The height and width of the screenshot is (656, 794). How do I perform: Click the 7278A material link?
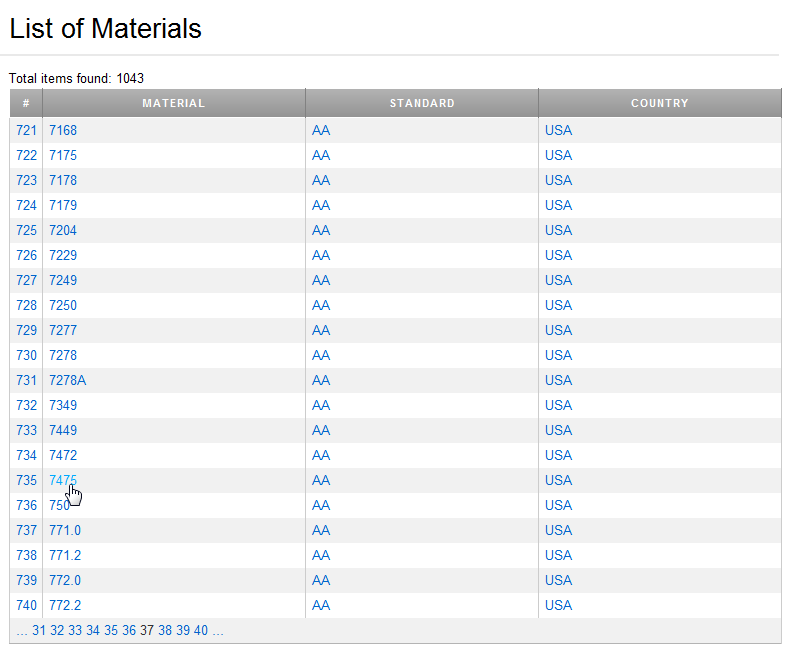coord(67,380)
